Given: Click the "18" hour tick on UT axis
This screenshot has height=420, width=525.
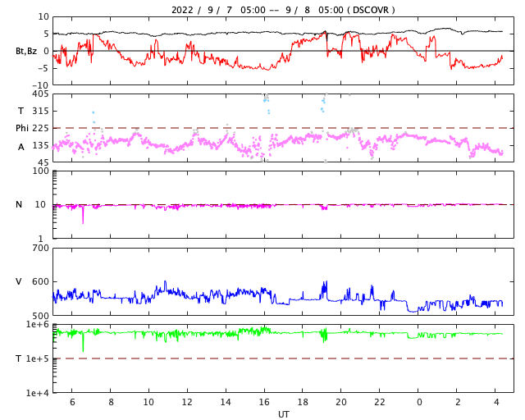Looking at the screenshot, I should click(x=303, y=402).
